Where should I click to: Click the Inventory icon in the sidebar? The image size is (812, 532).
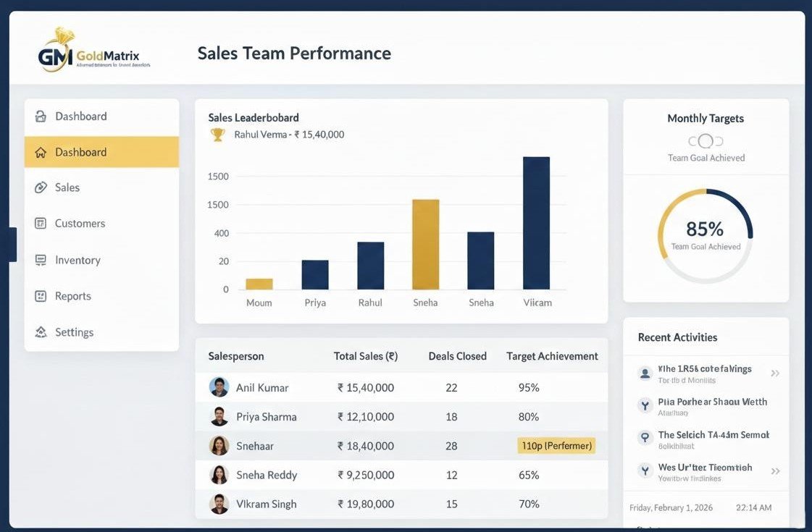tap(41, 260)
